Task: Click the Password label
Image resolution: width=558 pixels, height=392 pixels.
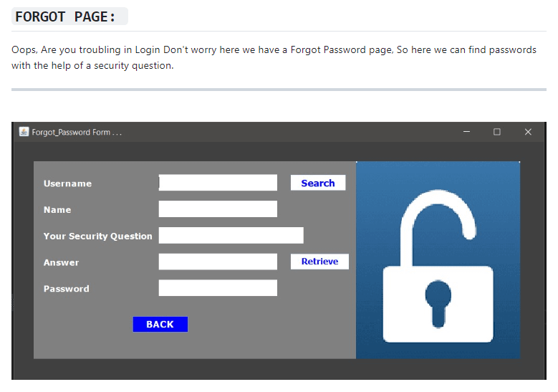Action: click(x=66, y=289)
